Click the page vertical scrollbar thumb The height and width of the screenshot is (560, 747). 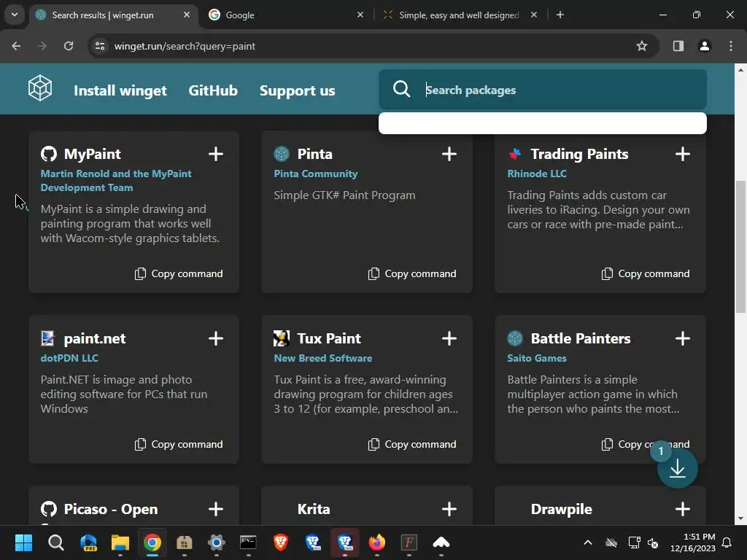click(740, 246)
